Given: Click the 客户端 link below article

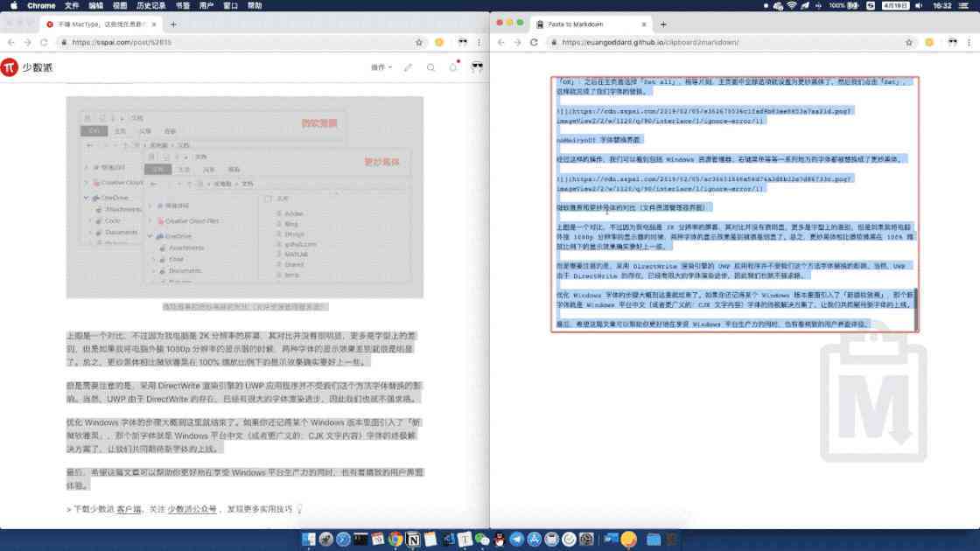Looking at the screenshot, I should 129,509.
